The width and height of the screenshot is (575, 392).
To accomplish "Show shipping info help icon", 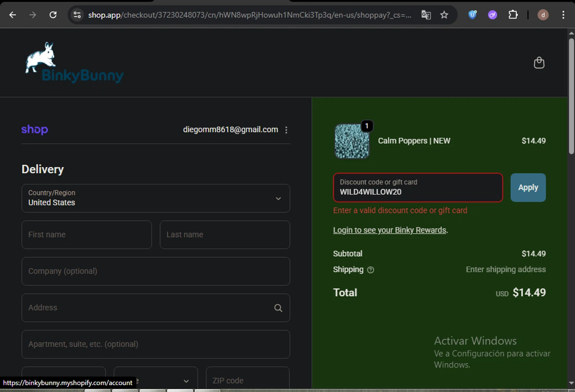I will (x=370, y=270).
